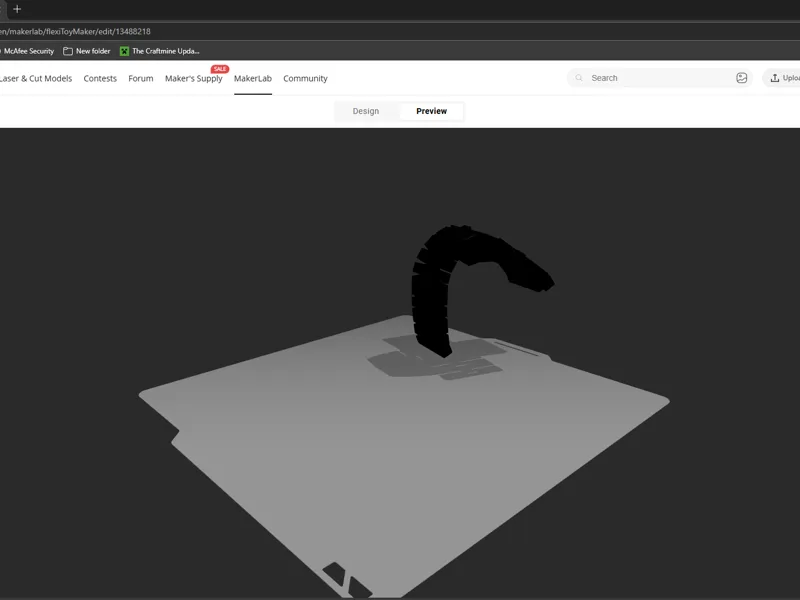The width and height of the screenshot is (800, 600).
Task: Switch to the Design tab
Action: click(x=366, y=111)
